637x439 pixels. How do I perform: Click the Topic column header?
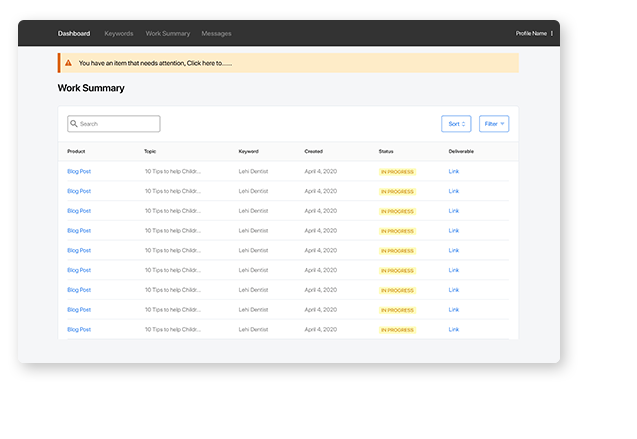150,151
